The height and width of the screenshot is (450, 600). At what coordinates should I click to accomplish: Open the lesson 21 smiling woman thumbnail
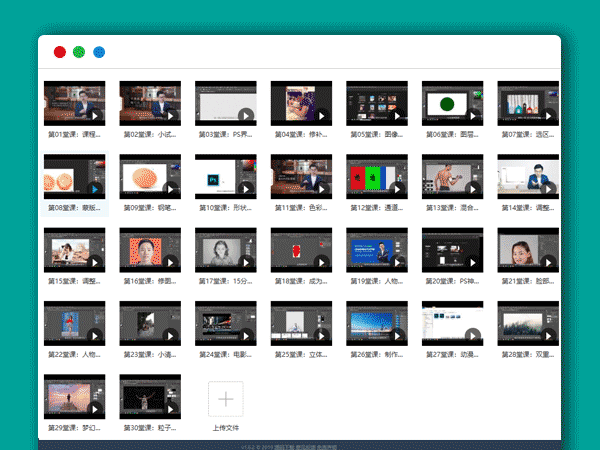527,251
